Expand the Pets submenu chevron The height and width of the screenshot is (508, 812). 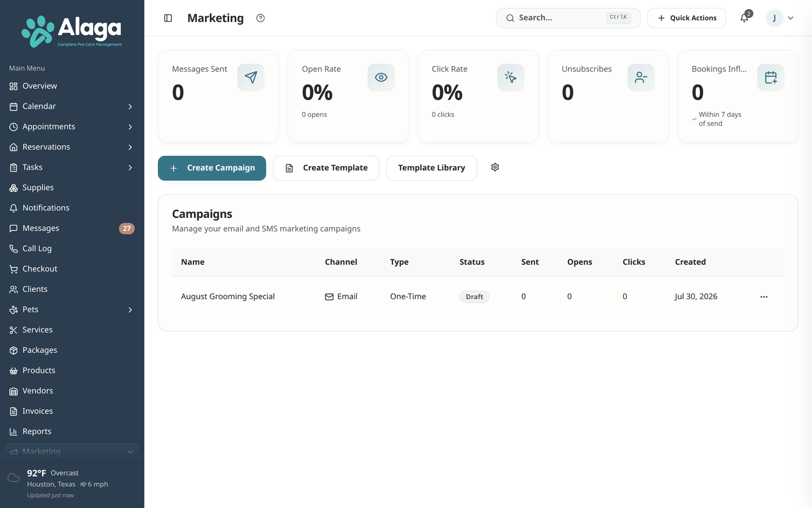[130, 310]
